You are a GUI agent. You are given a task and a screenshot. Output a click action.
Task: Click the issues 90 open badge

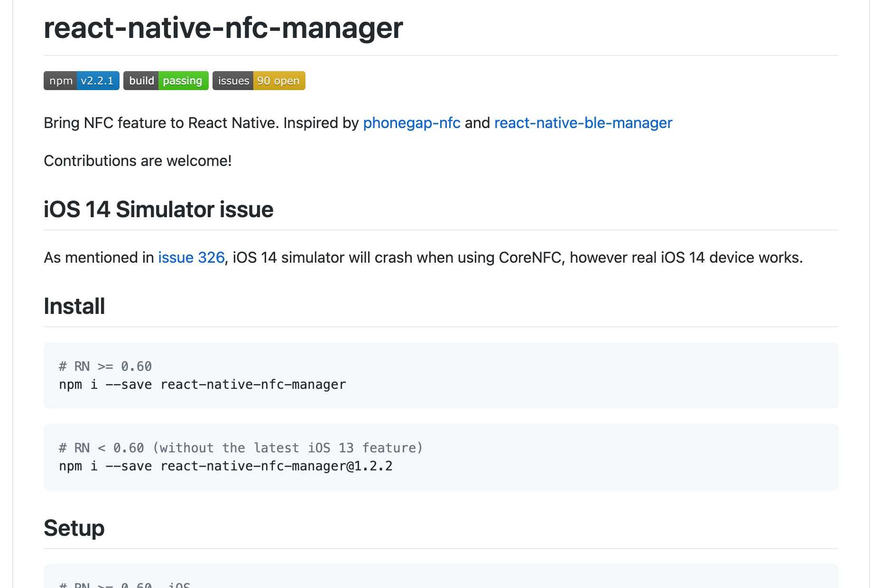coord(259,81)
